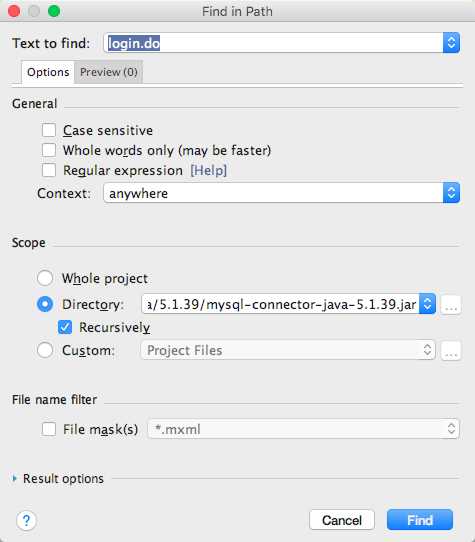The image size is (475, 542).
Task: Edit custom scopes with ellipsis button
Action: [x=451, y=351]
